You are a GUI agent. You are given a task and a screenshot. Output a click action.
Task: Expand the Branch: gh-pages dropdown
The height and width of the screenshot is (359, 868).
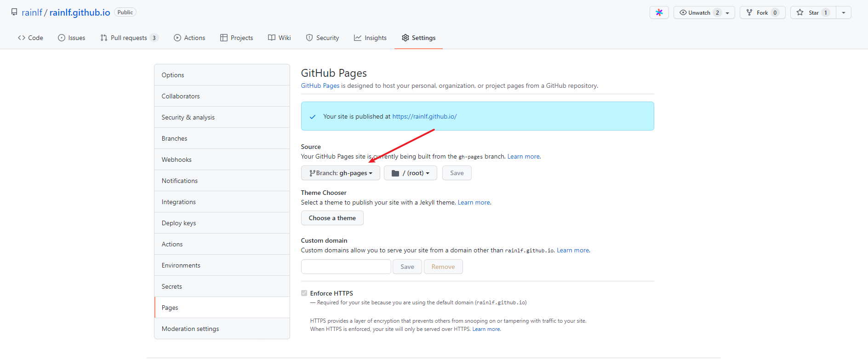click(x=341, y=173)
